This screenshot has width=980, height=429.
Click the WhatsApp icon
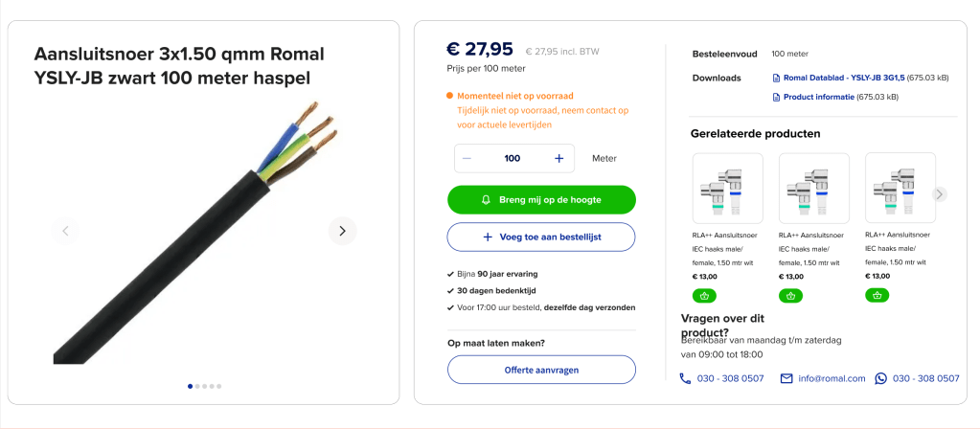click(x=881, y=378)
